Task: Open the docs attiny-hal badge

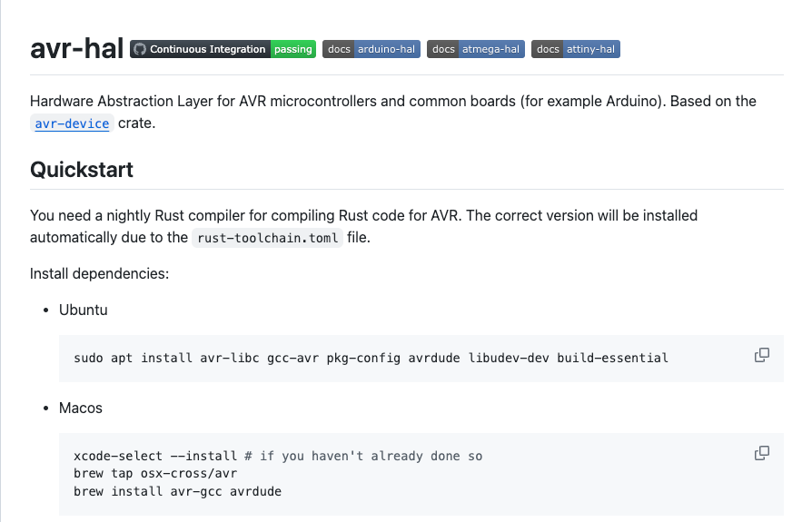Action: pos(575,49)
